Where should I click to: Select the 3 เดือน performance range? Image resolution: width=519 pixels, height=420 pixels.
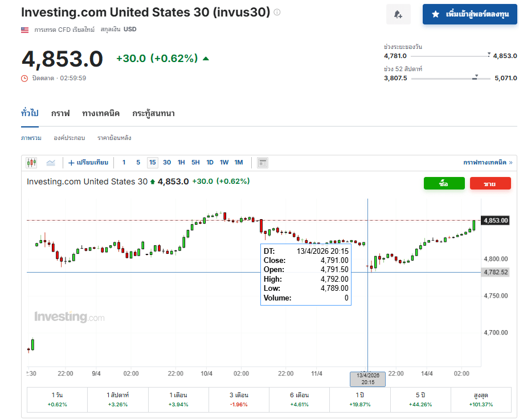[239, 400]
